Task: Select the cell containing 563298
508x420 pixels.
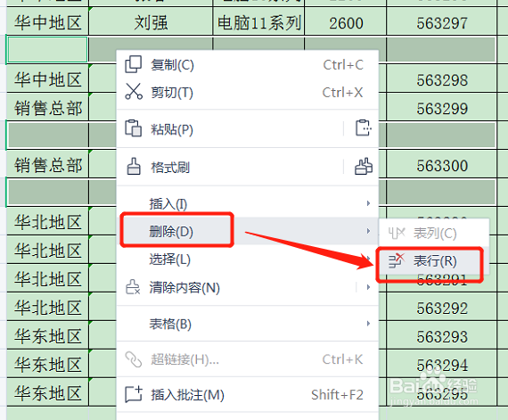Action: pyautogui.click(x=441, y=79)
